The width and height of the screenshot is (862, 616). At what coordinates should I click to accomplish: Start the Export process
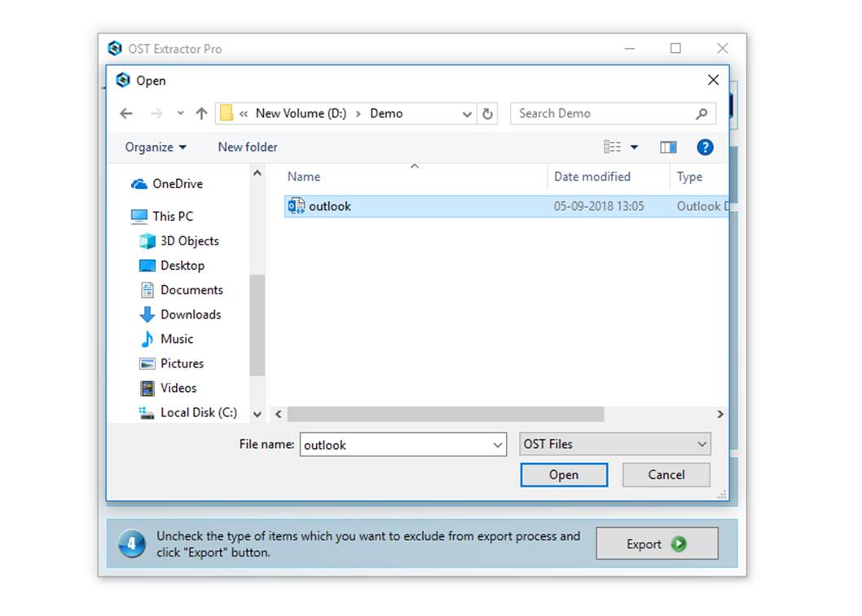point(657,543)
